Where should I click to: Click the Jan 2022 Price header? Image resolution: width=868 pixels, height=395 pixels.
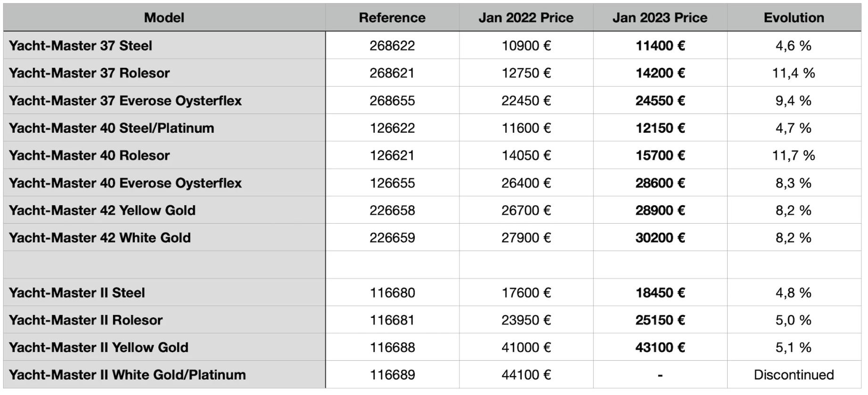coord(526,18)
